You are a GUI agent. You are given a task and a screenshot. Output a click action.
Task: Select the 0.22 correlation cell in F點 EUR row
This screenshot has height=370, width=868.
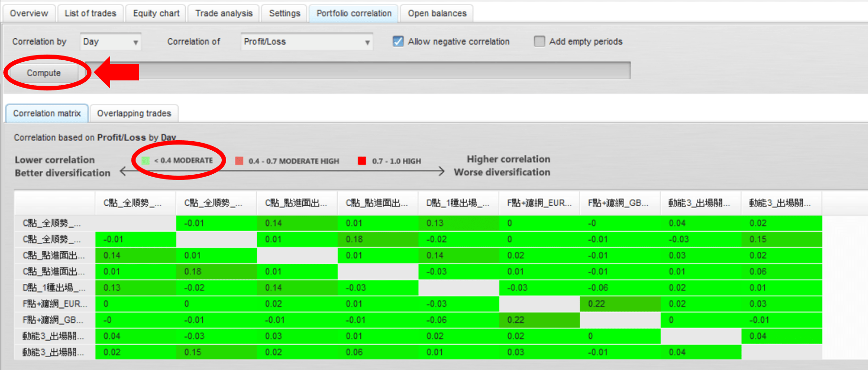tap(620, 304)
